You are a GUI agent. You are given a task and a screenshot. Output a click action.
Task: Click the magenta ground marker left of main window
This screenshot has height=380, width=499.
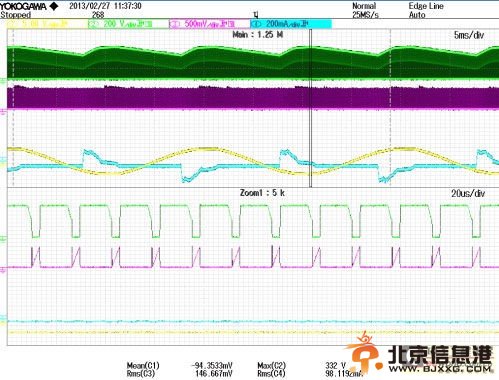click(x=3, y=111)
